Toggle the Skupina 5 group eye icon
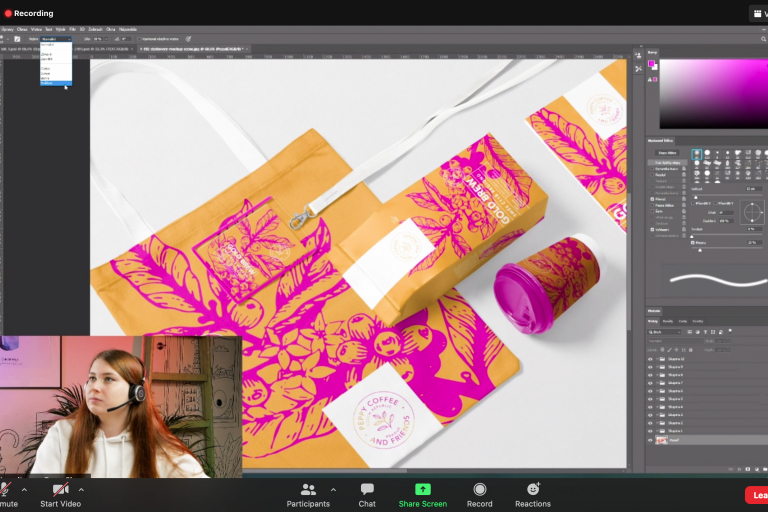 point(650,399)
